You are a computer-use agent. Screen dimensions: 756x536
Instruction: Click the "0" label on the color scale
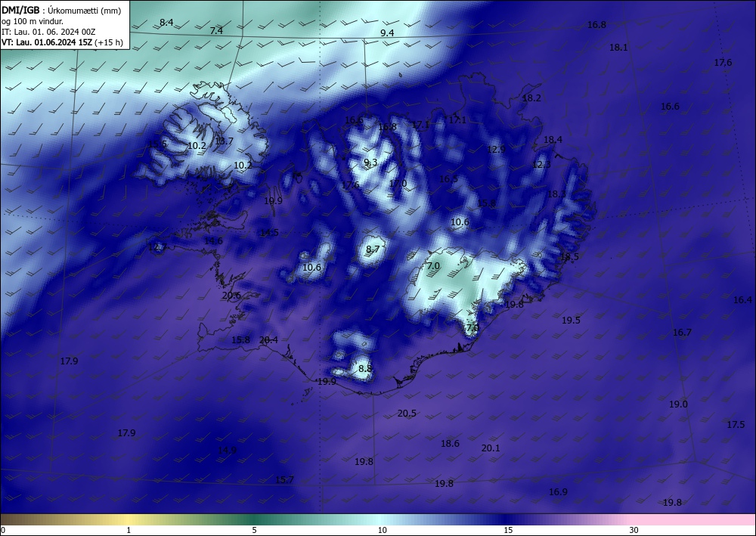click(x=3, y=531)
